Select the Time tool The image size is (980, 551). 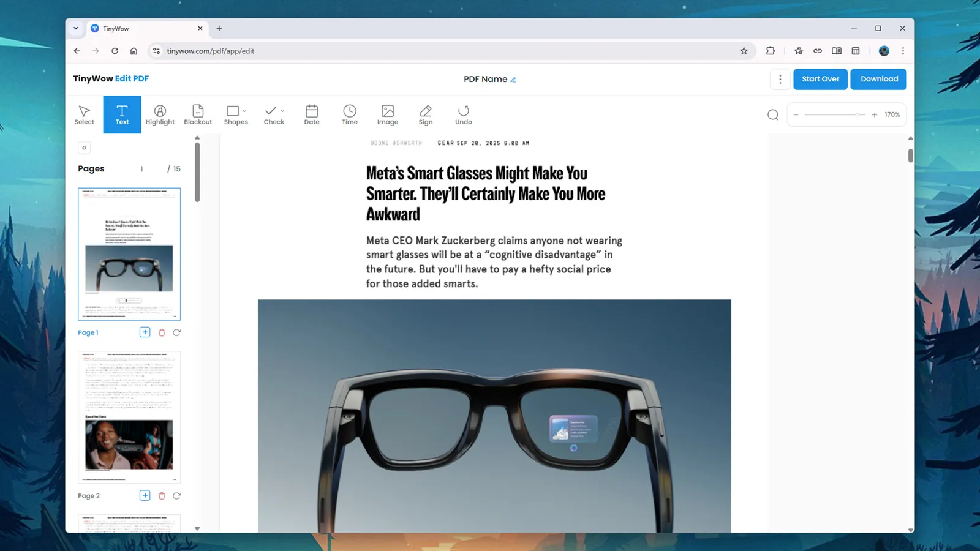point(350,114)
